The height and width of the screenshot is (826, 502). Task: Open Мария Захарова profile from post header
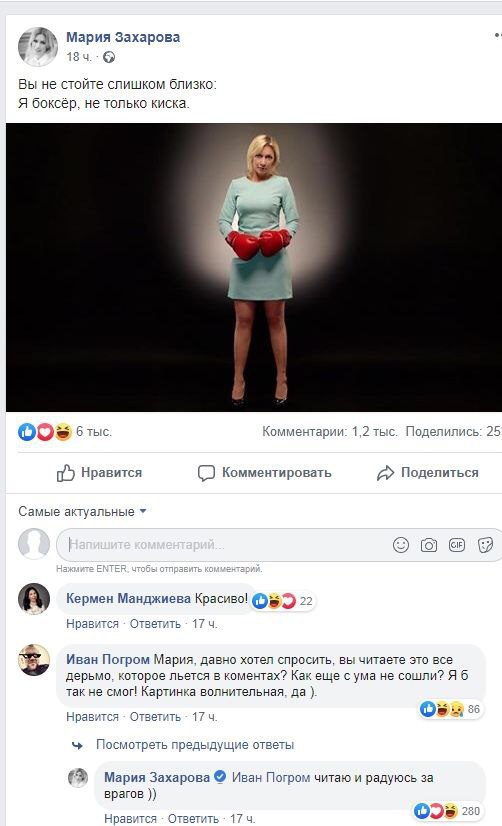point(123,37)
